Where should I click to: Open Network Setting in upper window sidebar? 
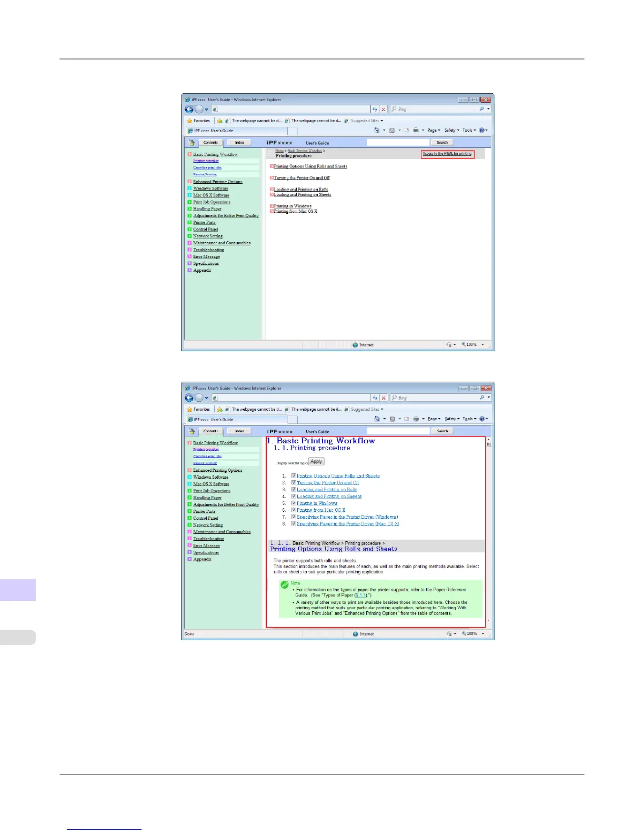208,236
